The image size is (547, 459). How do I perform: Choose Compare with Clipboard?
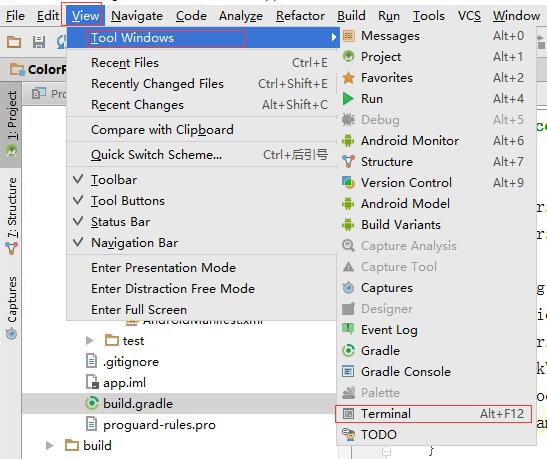tap(202, 130)
